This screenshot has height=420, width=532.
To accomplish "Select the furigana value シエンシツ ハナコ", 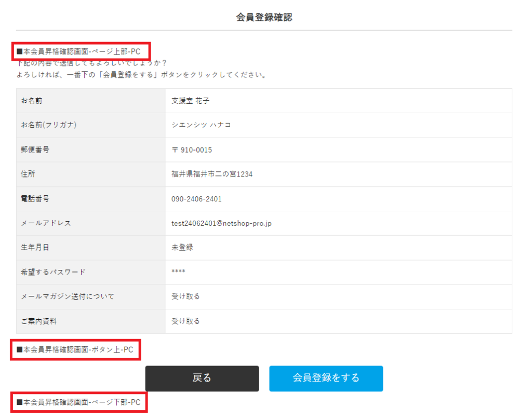I will point(201,125).
